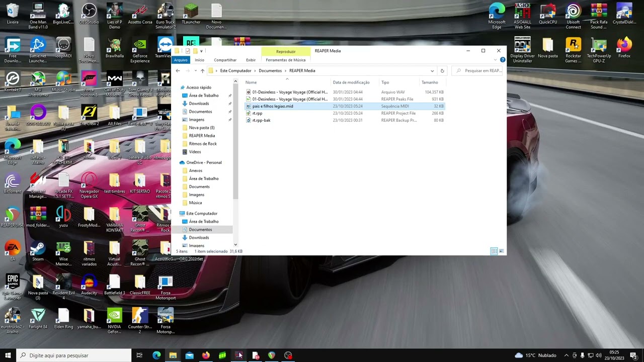Open the Steam desktop icon

pyautogui.click(x=38, y=251)
